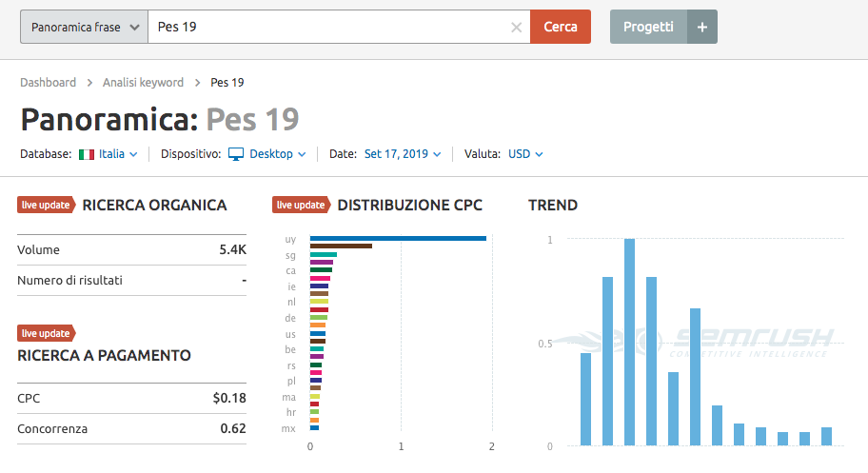The width and height of the screenshot is (868, 473).
Task: Click the sg teal CPC bar
Action: coord(324,255)
